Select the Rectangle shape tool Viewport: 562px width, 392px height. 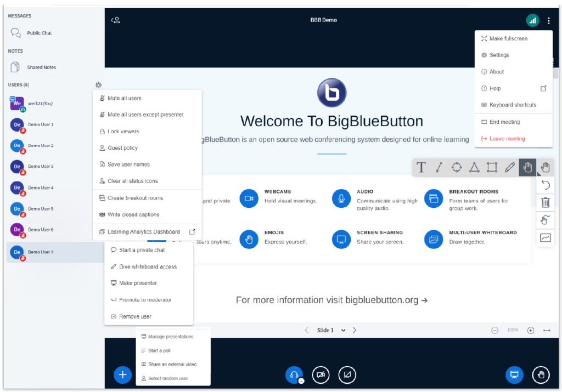click(492, 167)
